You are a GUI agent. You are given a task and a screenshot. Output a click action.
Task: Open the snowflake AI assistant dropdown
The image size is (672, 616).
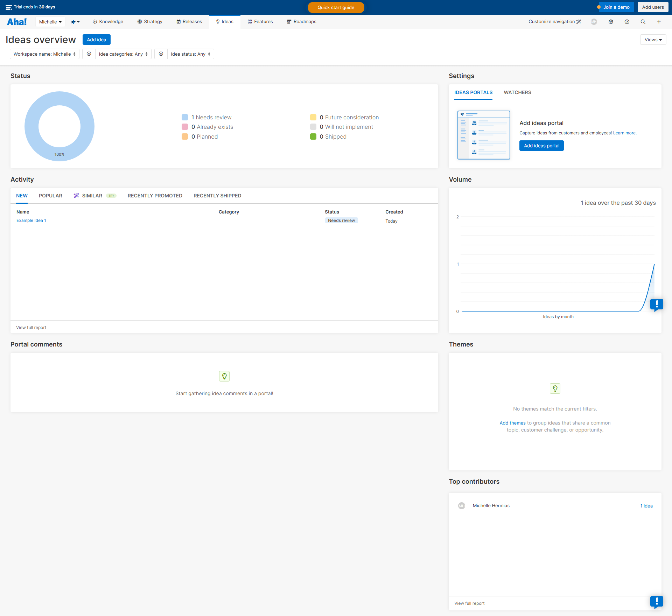(x=75, y=22)
